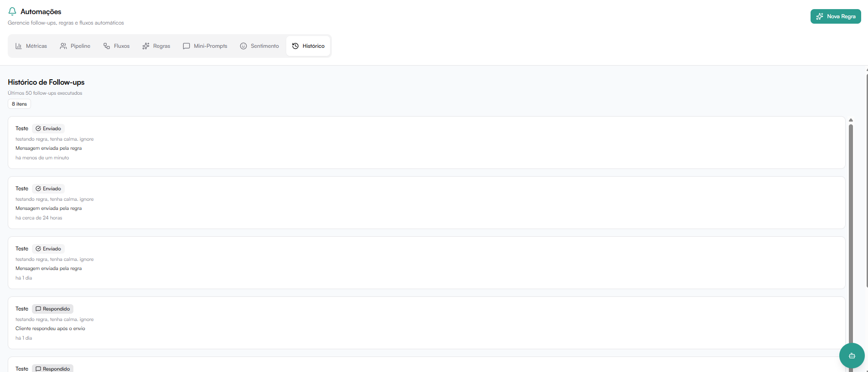The height and width of the screenshot is (372, 868).
Task: Click Respondido badge above "Cliente respondeu após o envio"
Action: [x=53, y=309]
